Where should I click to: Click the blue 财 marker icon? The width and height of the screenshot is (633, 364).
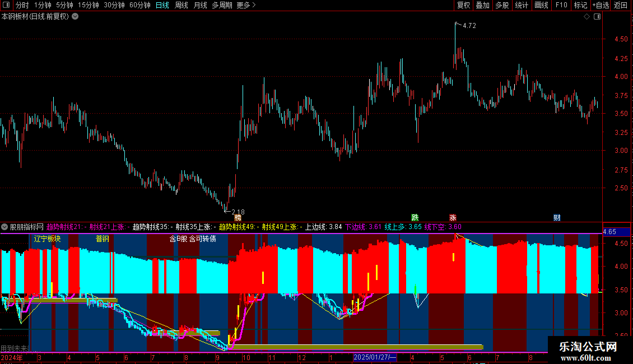pyautogui.click(x=557, y=218)
